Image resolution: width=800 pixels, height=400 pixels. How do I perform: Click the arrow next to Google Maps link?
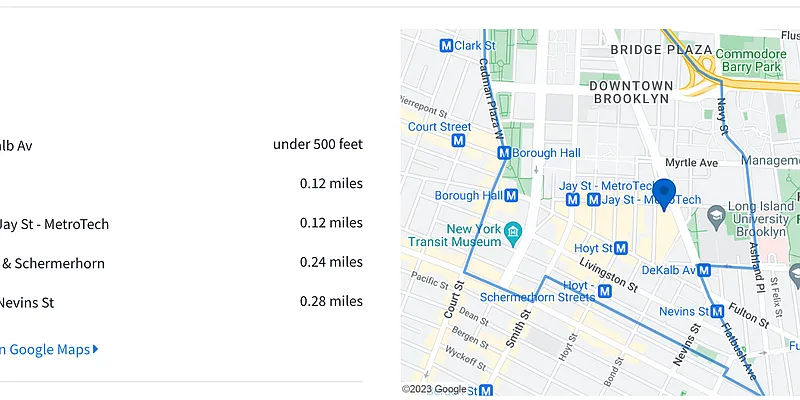(x=96, y=349)
